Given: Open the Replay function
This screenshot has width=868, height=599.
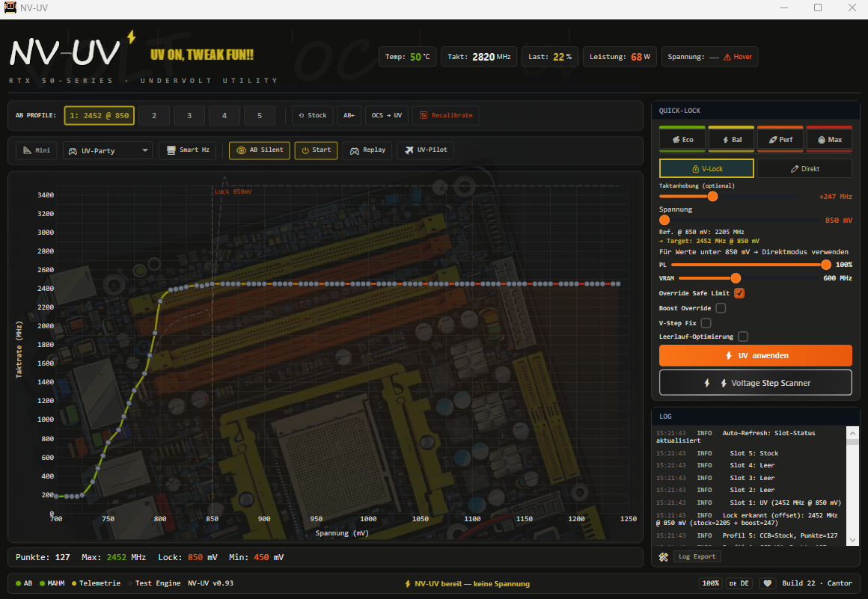Looking at the screenshot, I should (367, 150).
